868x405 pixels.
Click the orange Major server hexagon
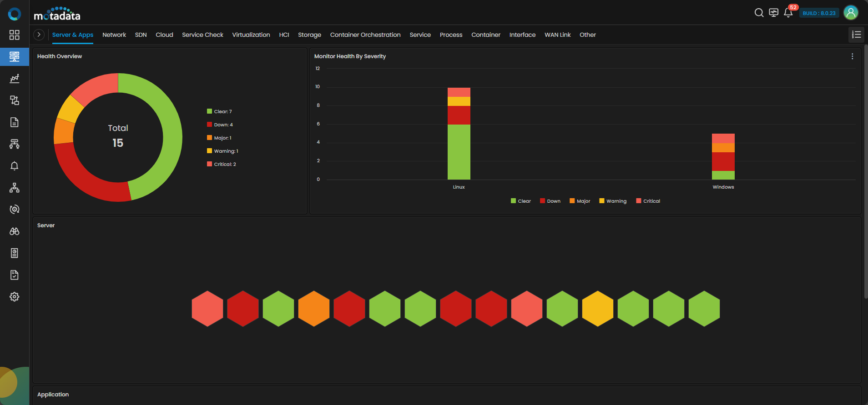click(x=314, y=309)
